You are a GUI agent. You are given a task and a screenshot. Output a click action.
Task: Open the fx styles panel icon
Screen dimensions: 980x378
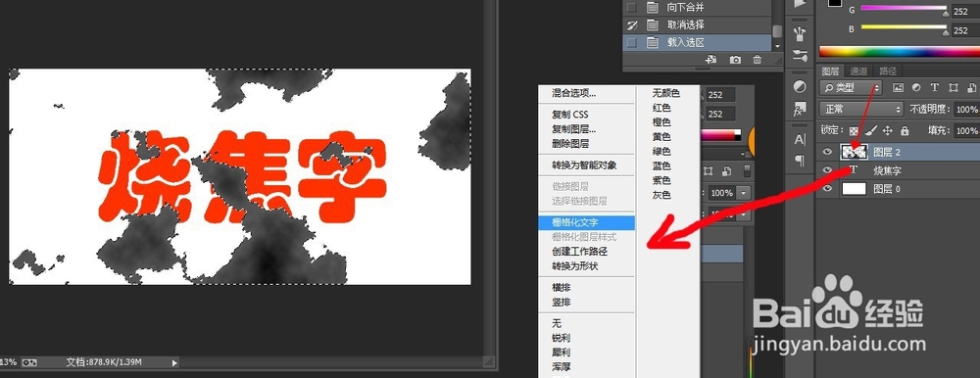[799, 111]
